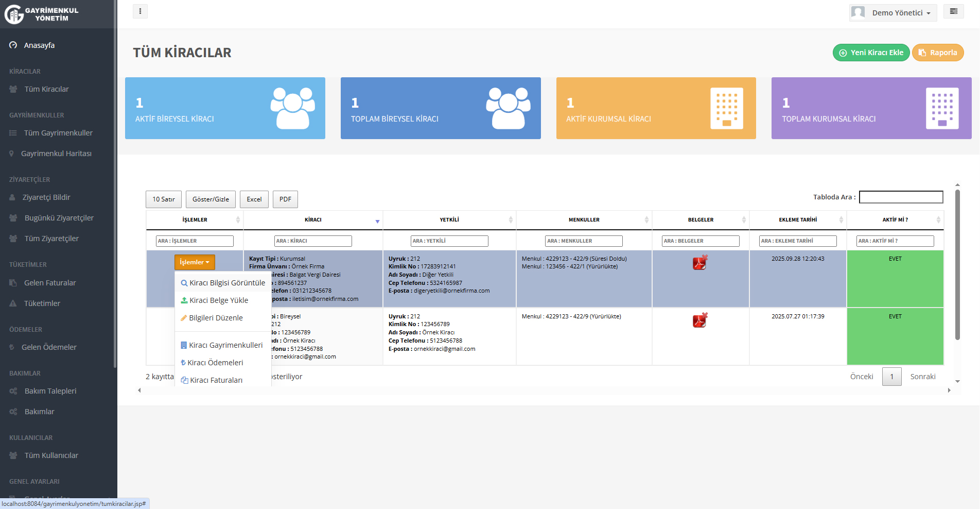Open the İşlemler dropdown button
Screen dimensions: 980x509
click(195, 262)
